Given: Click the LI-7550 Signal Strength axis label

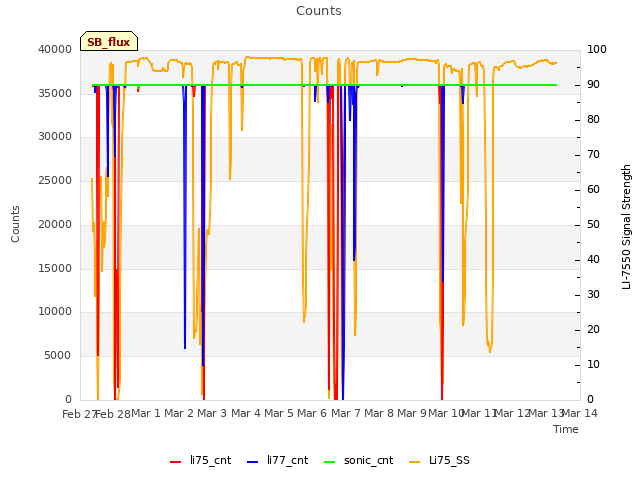Looking at the screenshot, I should click(626, 227).
